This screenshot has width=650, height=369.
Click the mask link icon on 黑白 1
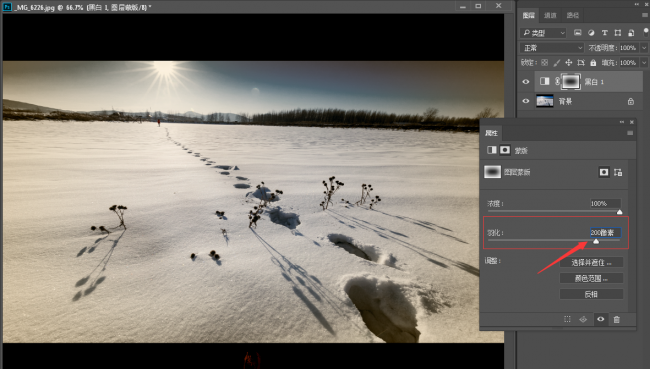click(557, 82)
